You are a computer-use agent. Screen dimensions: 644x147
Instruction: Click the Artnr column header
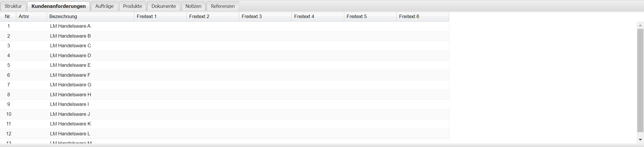pyautogui.click(x=31, y=16)
